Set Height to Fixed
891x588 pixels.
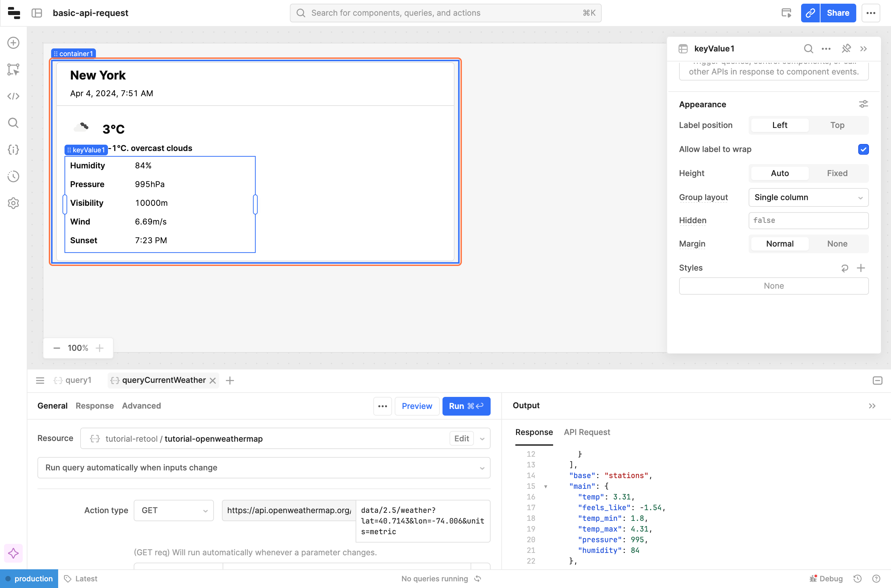[837, 173]
